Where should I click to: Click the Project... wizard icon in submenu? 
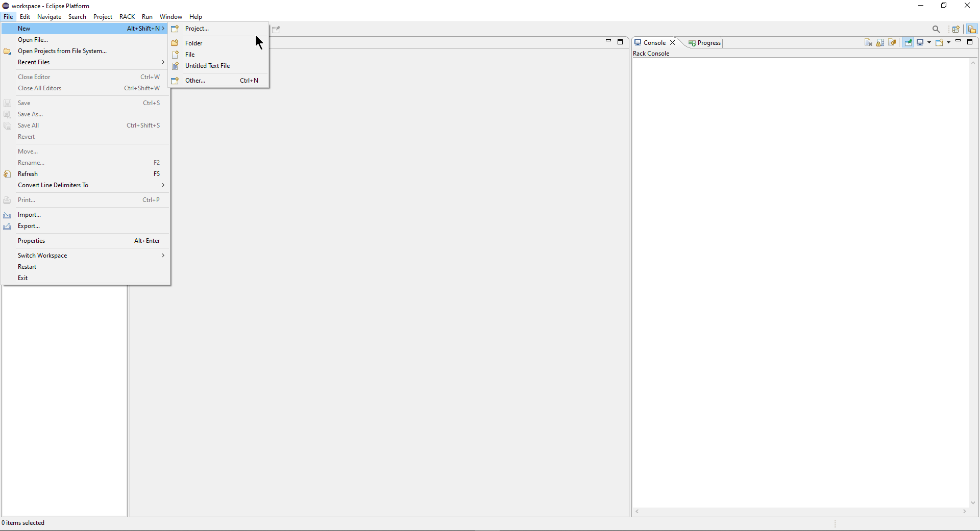(x=175, y=29)
